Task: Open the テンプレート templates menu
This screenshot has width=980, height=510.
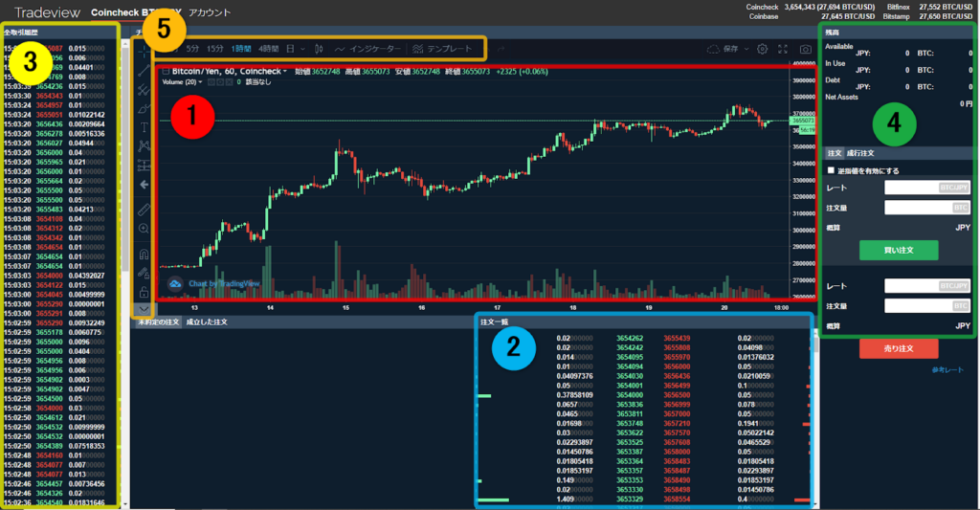Action: (x=442, y=49)
